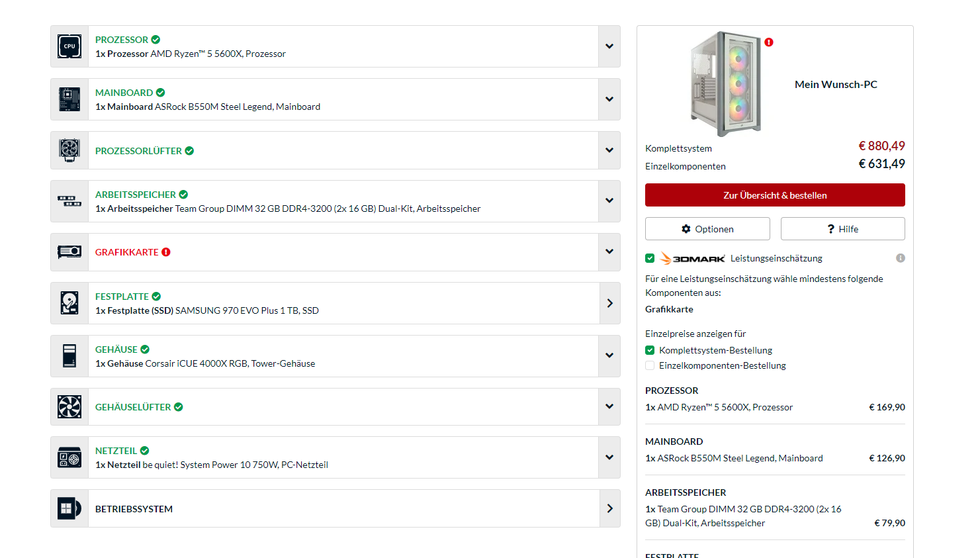Viewport: 980px width, 558px height.
Task: Select the MAINBOARD category heading
Action: coord(124,93)
